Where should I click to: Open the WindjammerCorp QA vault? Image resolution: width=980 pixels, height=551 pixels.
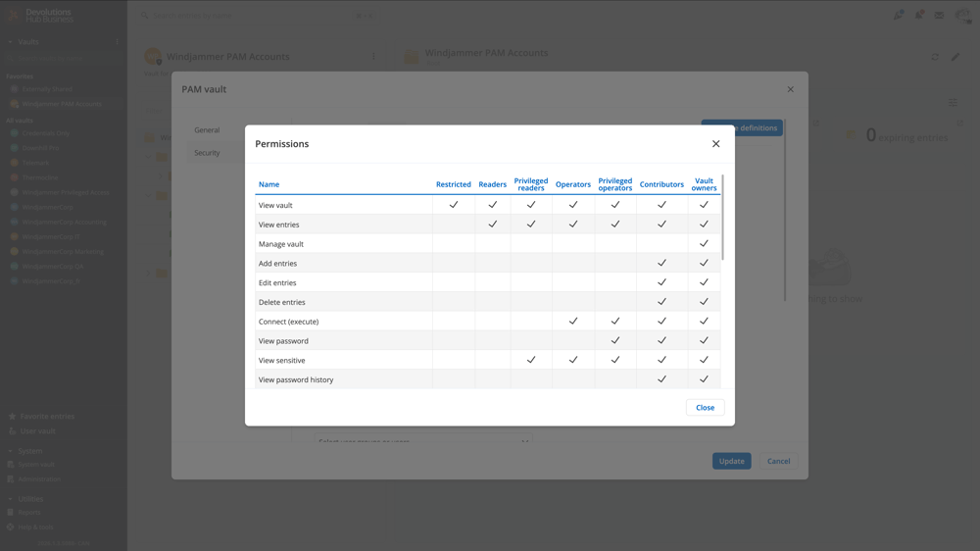click(53, 267)
